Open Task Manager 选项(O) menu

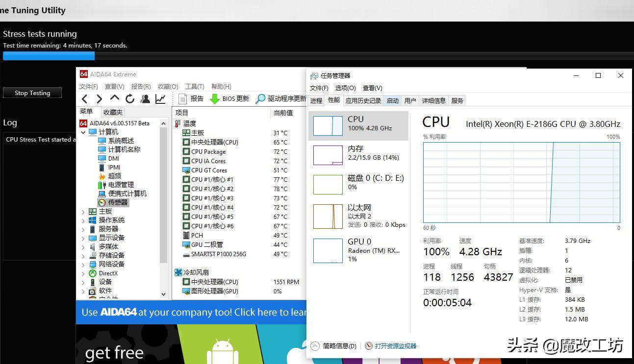pyautogui.click(x=345, y=88)
